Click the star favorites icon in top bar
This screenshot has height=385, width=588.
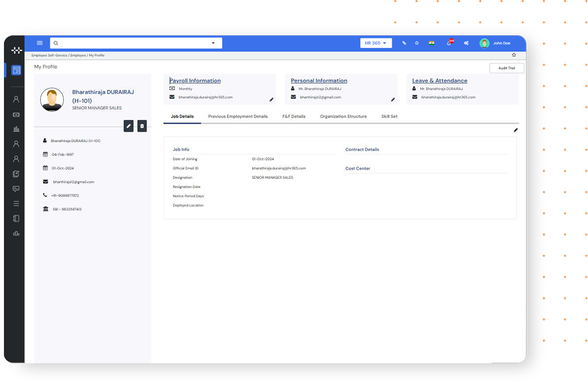pyautogui.click(x=417, y=43)
